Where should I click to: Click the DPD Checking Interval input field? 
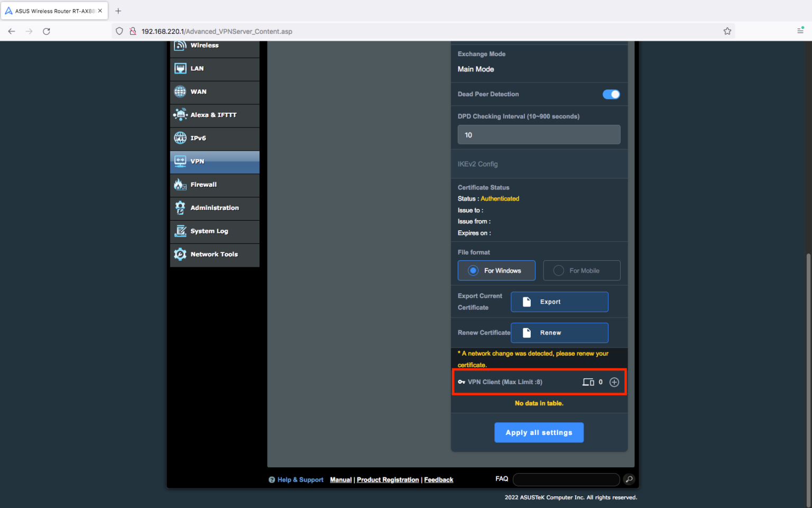click(539, 134)
